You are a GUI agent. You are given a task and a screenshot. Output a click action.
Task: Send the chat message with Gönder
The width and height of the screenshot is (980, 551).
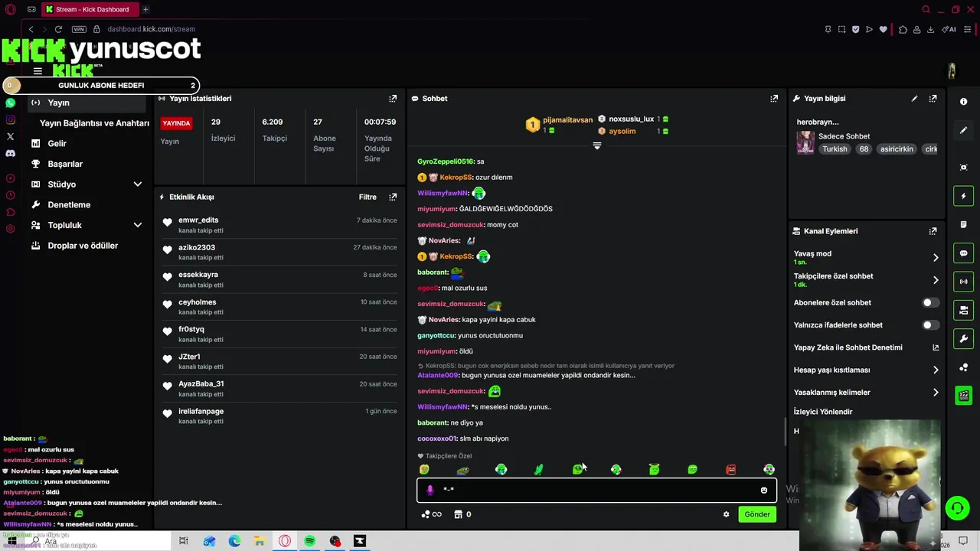click(757, 514)
